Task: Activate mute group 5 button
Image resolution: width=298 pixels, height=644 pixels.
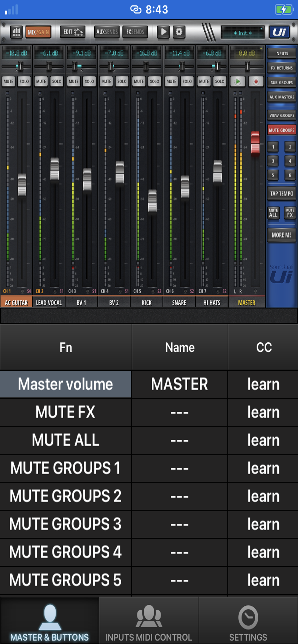Action: coord(273,175)
